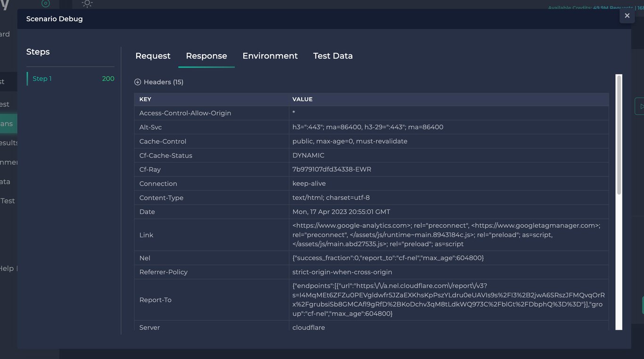Select Step 1 in the Steps list
Image resolution: width=644 pixels, height=359 pixels.
tap(41, 78)
